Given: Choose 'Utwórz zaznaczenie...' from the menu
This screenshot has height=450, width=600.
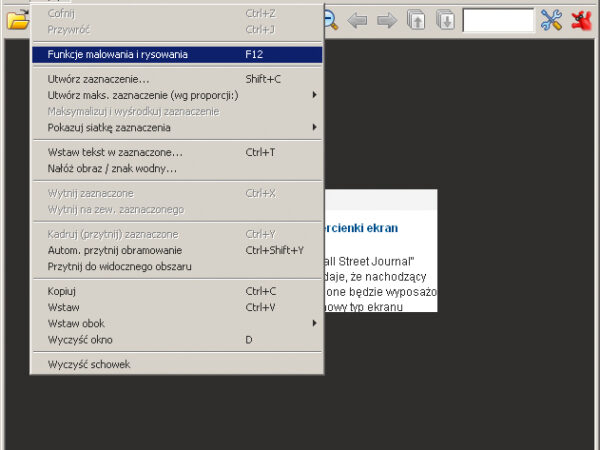Looking at the screenshot, I should point(100,79).
